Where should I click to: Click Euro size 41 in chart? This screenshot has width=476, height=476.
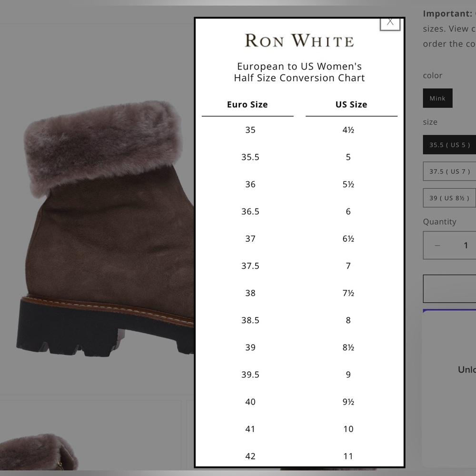(250, 429)
